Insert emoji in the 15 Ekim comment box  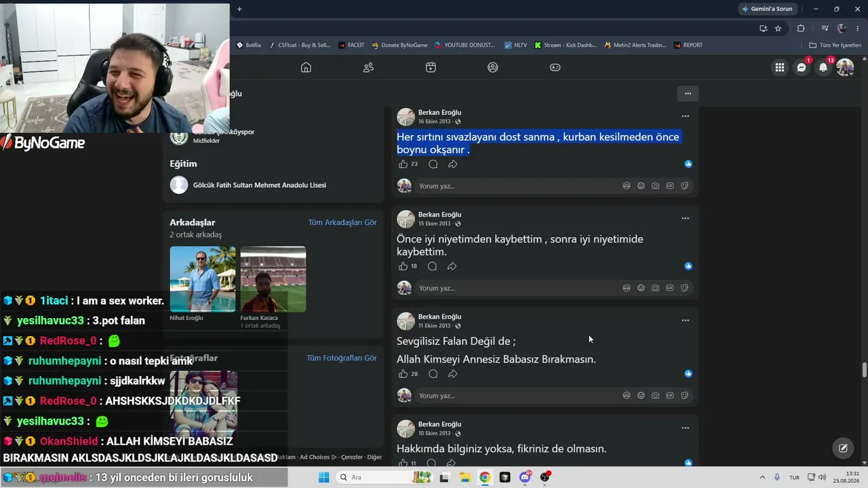pyautogui.click(x=641, y=288)
